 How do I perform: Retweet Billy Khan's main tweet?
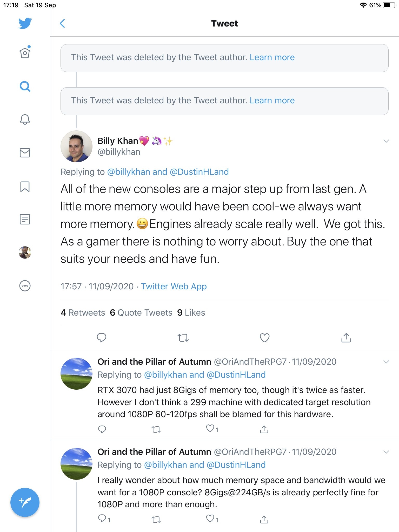coord(183,338)
